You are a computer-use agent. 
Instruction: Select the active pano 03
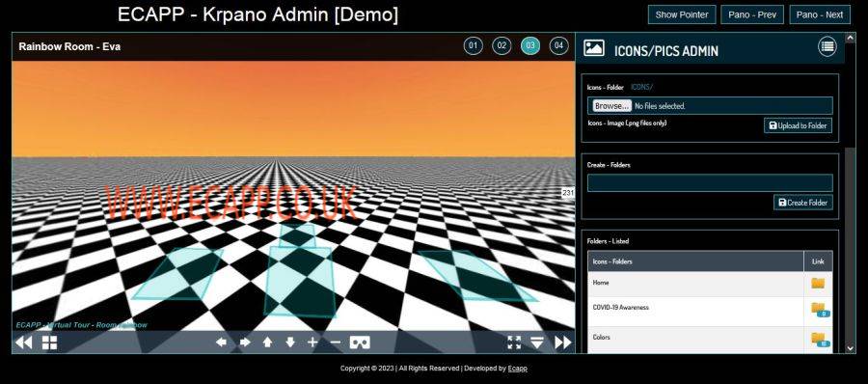click(530, 45)
